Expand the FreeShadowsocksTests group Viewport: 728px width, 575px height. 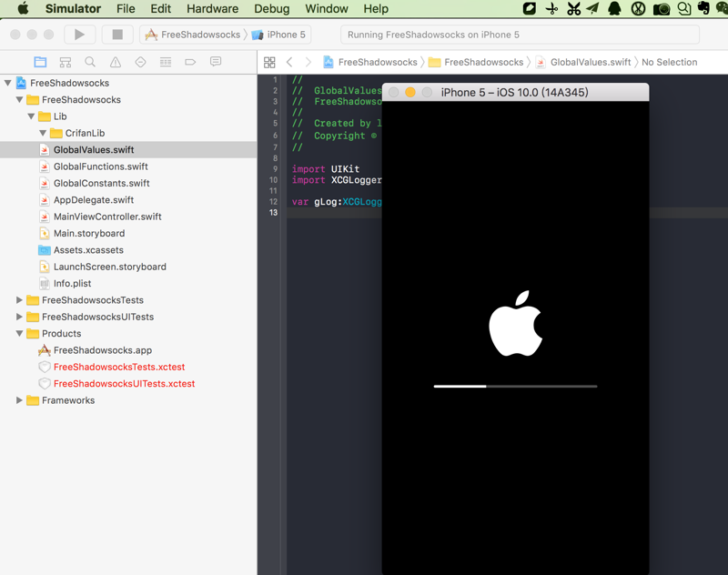tap(20, 300)
